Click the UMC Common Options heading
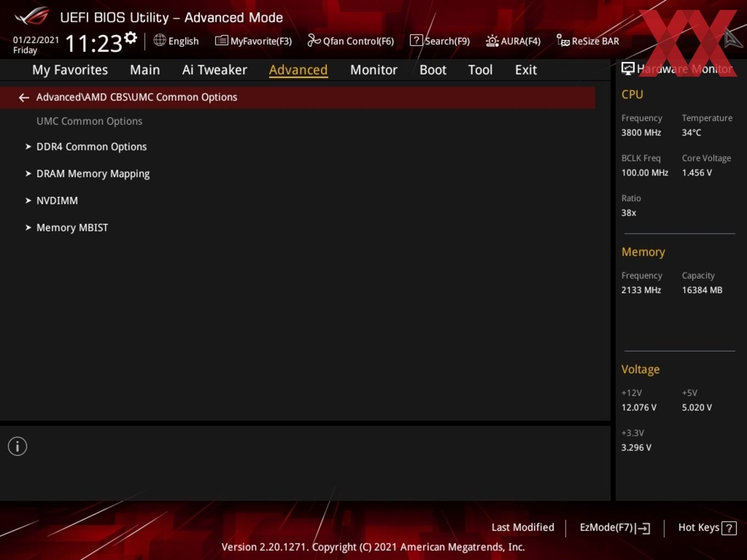 (x=90, y=121)
